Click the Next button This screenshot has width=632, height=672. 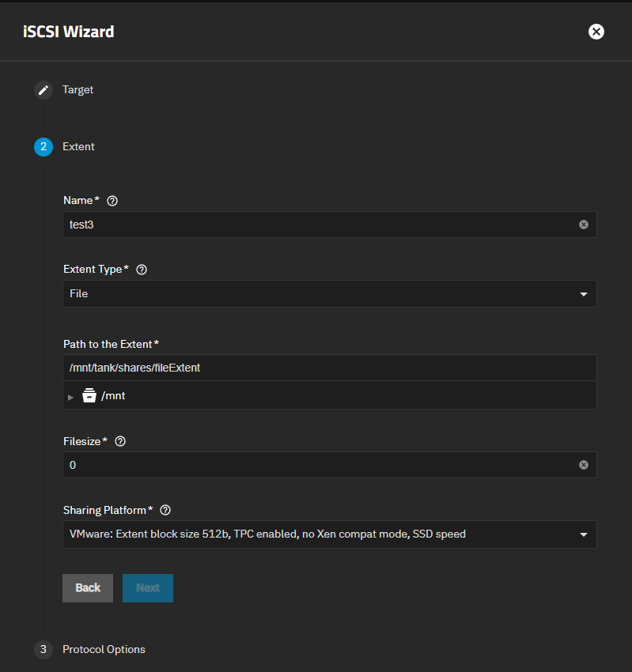[147, 587]
